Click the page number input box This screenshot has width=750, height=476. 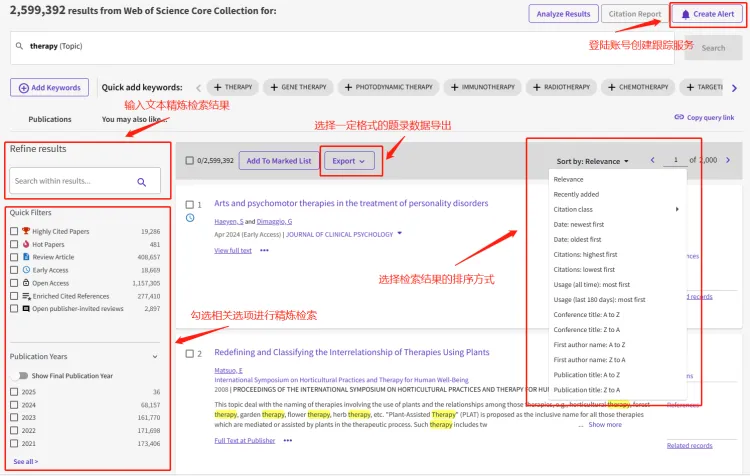pyautogui.click(x=675, y=160)
